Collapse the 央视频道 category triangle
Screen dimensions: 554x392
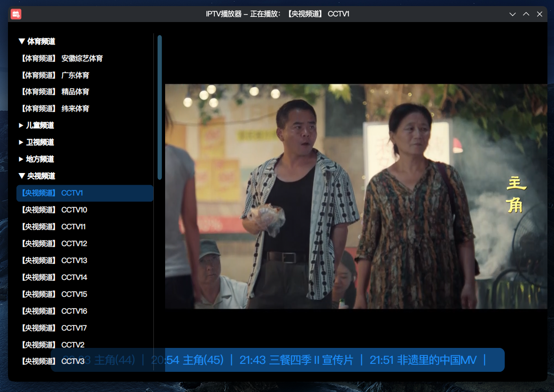pyautogui.click(x=22, y=176)
